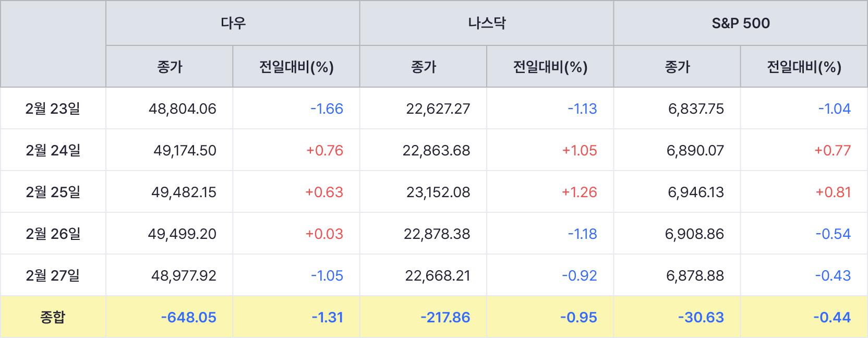
Task: Click the S&P 500 total percent -0.44
Action: 831,317
